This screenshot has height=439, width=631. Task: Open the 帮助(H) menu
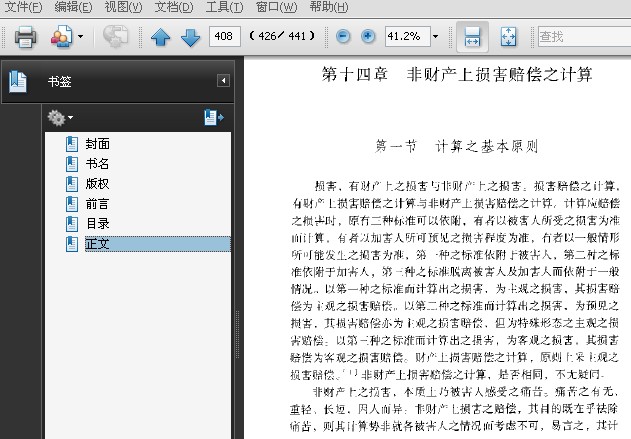tap(329, 7)
